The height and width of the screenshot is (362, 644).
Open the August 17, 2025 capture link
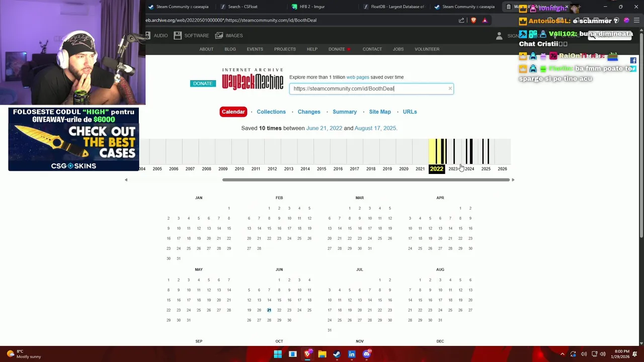click(x=375, y=128)
